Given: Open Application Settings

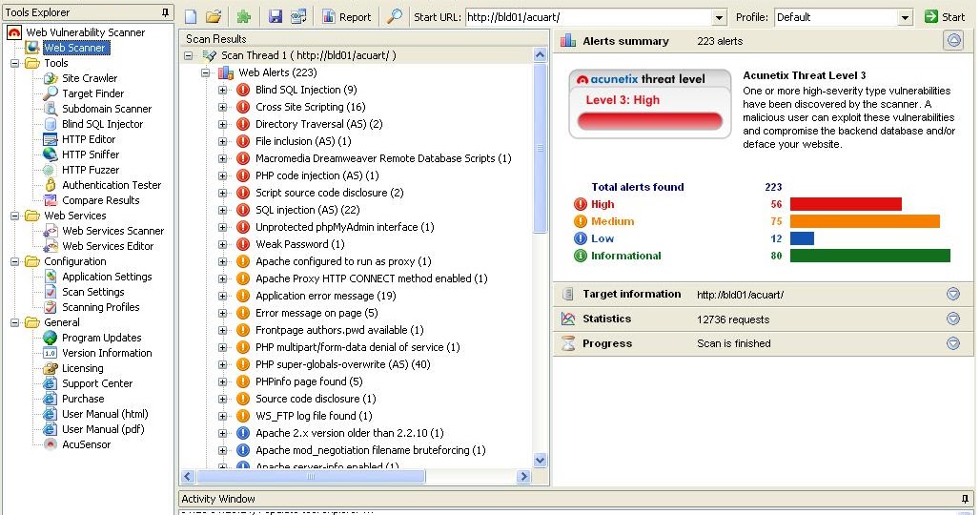Looking at the screenshot, I should coord(107,277).
